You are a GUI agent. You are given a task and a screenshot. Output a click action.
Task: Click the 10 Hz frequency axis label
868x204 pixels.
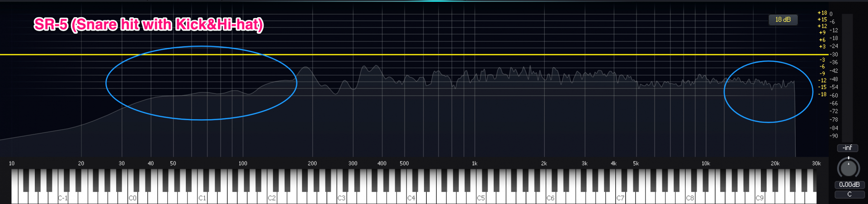[12, 163]
